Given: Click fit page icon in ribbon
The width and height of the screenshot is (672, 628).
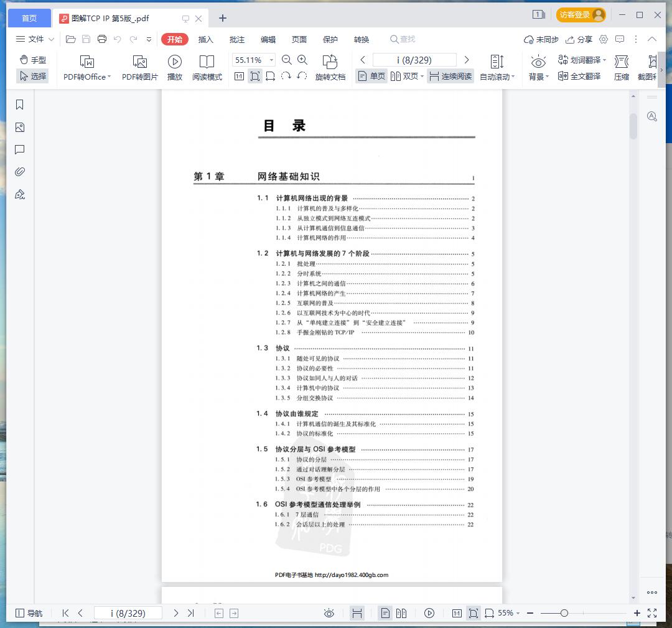Looking at the screenshot, I should coord(255,77).
